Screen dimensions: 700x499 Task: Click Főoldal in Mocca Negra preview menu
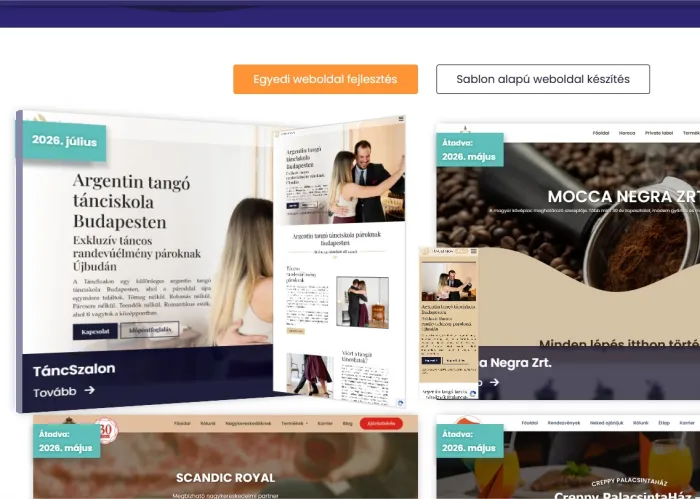pyautogui.click(x=601, y=133)
